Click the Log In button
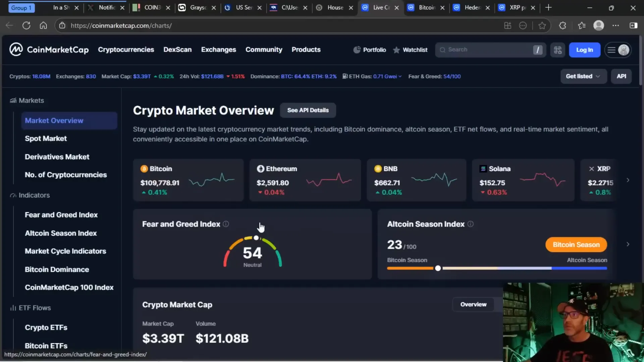The height and width of the screenshot is (362, 644). tap(584, 50)
